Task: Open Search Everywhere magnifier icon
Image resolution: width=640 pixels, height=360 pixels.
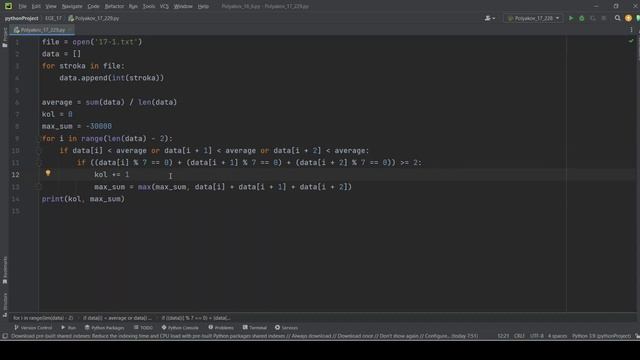Action: tap(618, 18)
